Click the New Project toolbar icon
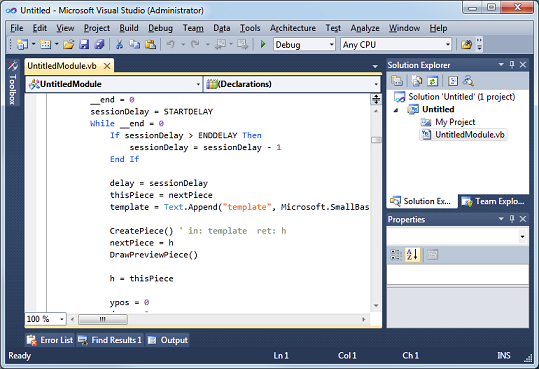 [22, 44]
